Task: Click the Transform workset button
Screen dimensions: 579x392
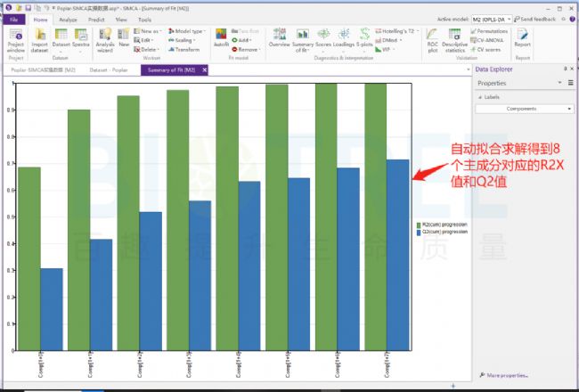Action: (x=183, y=50)
